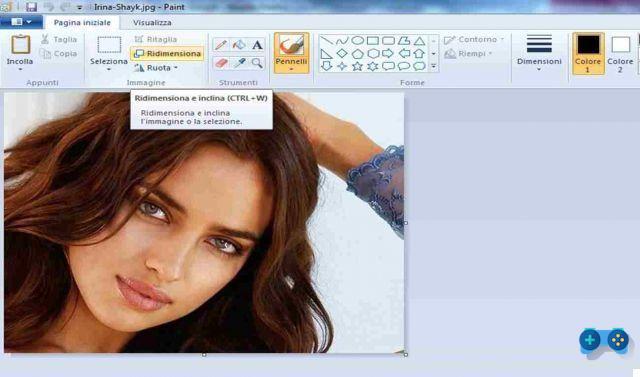
Task: Click the Undo arrow in quick access toolbar
Action: (49, 7)
